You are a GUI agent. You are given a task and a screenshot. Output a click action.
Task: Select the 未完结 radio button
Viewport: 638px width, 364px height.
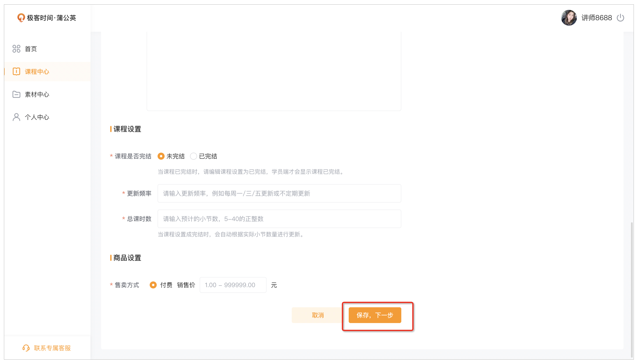click(x=161, y=156)
